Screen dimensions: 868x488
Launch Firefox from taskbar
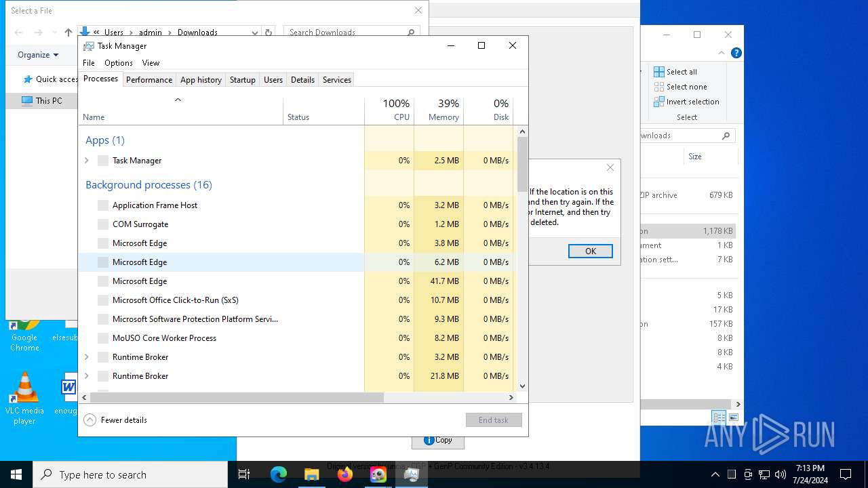(x=345, y=474)
